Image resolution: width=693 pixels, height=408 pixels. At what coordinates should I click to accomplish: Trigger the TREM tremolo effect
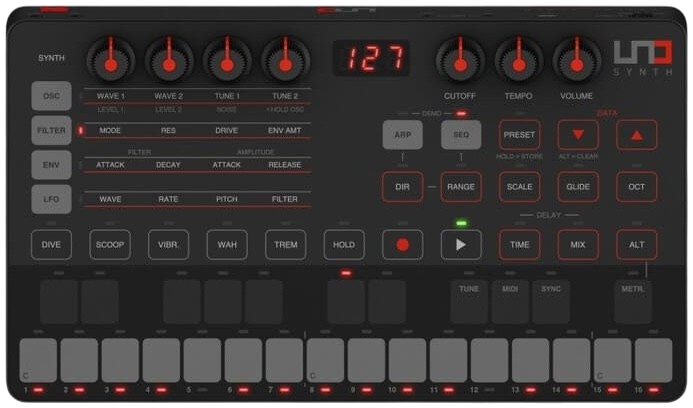click(286, 244)
